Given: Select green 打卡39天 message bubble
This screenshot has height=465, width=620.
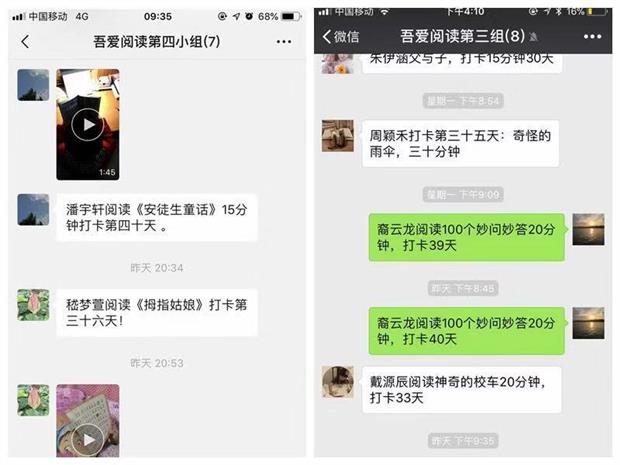Looking at the screenshot, I should [467, 237].
